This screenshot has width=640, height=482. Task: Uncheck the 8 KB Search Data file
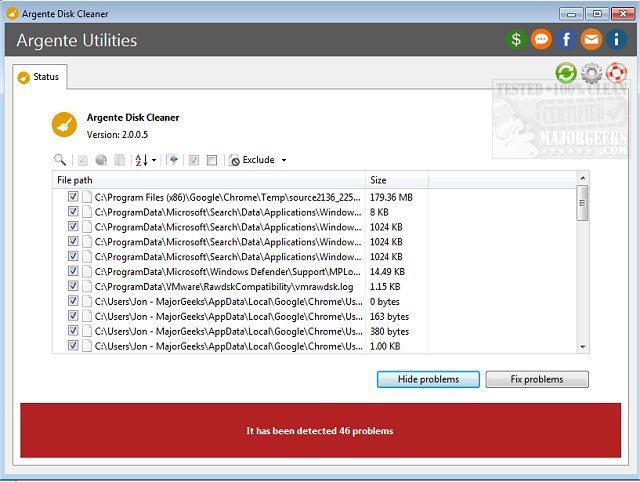73,211
